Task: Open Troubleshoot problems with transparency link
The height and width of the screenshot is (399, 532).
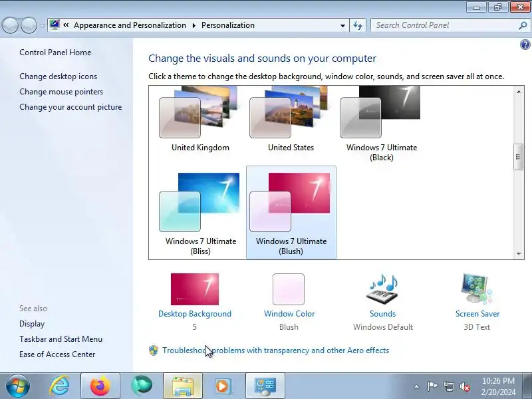Action: pyautogui.click(x=275, y=350)
